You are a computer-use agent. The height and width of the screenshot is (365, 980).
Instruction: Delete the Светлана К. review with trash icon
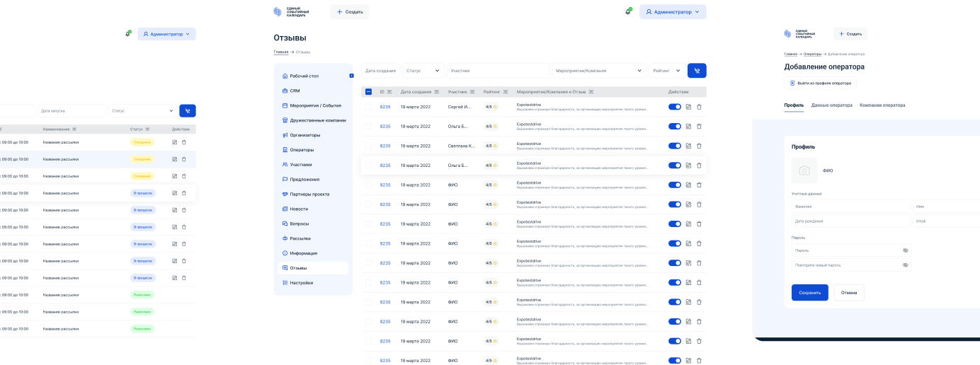[x=699, y=146]
